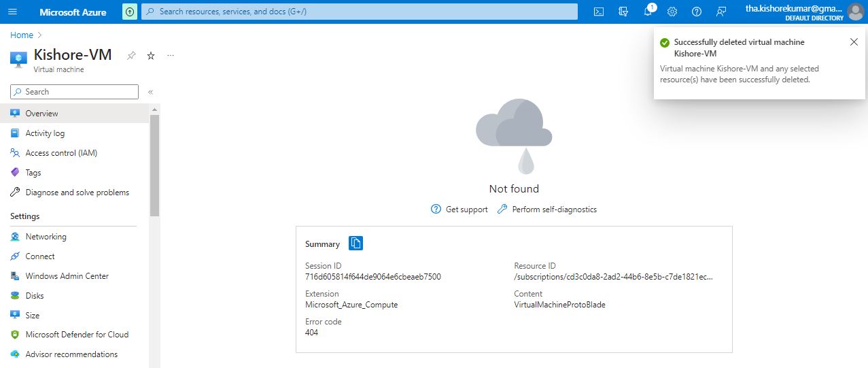
Task: Open the Help question mark icon
Action: point(697,12)
